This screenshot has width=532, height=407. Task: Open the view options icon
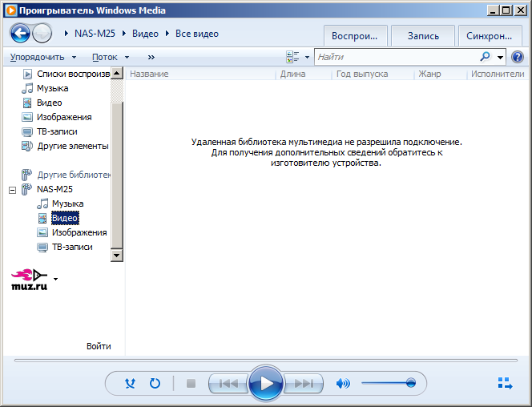coord(292,57)
